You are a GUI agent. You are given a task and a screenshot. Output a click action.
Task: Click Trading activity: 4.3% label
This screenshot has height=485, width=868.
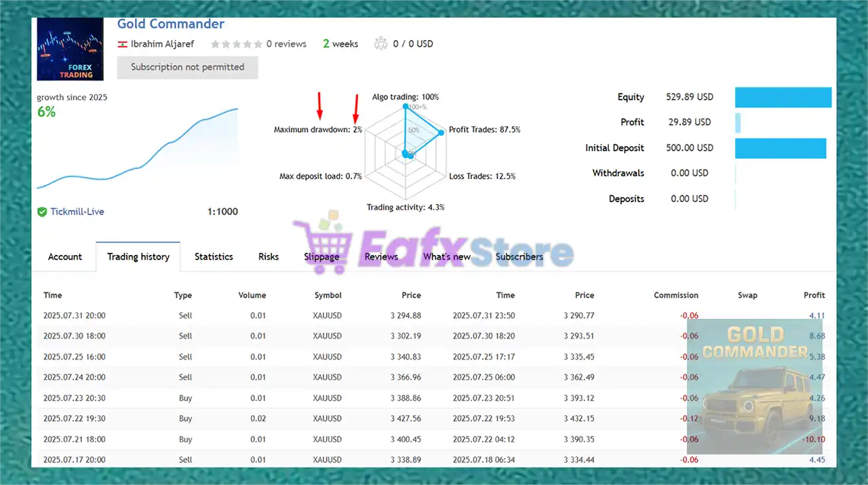tap(406, 208)
